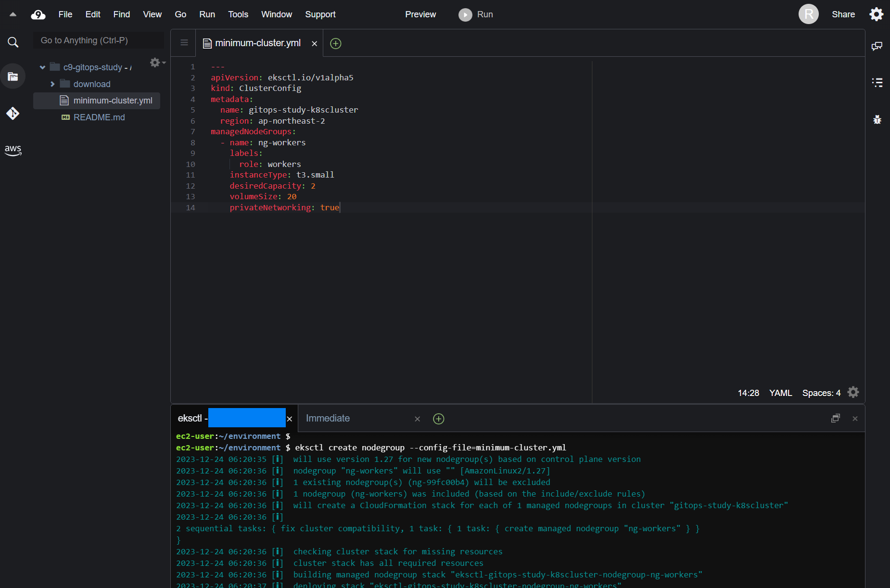Expand the download folder
The image size is (890, 588).
52,84
